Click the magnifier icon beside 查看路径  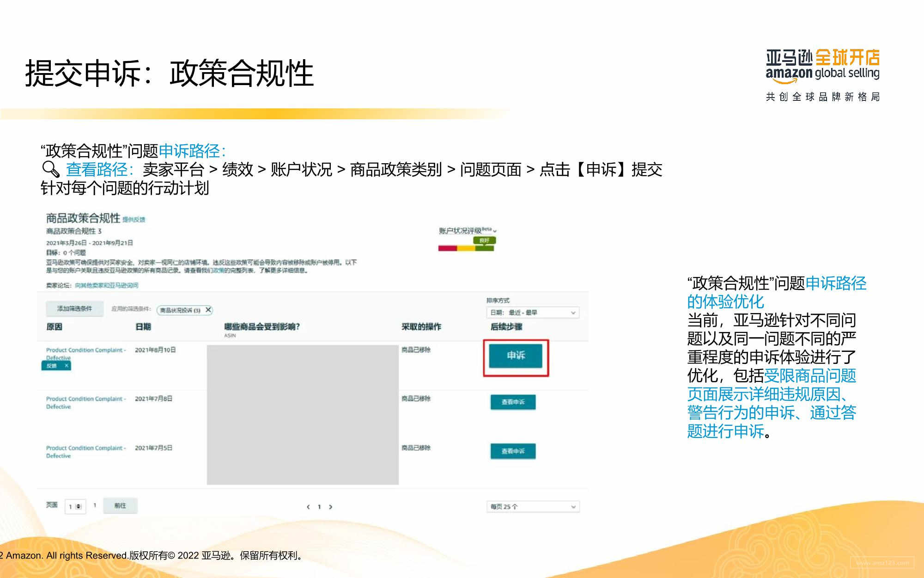[x=51, y=170]
